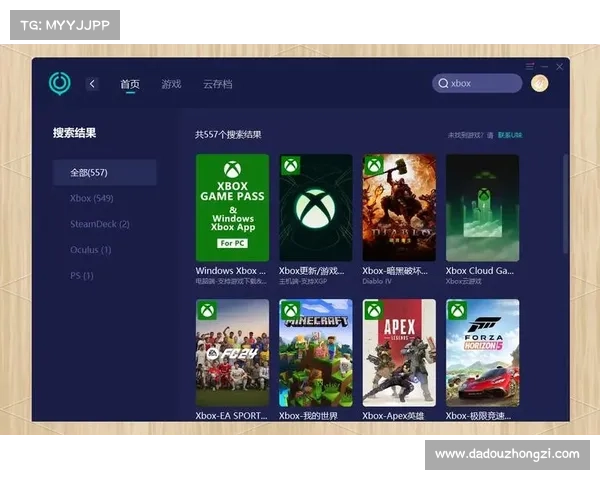Click the xbox search input field
The height and width of the screenshot is (480, 600).
[x=477, y=83]
